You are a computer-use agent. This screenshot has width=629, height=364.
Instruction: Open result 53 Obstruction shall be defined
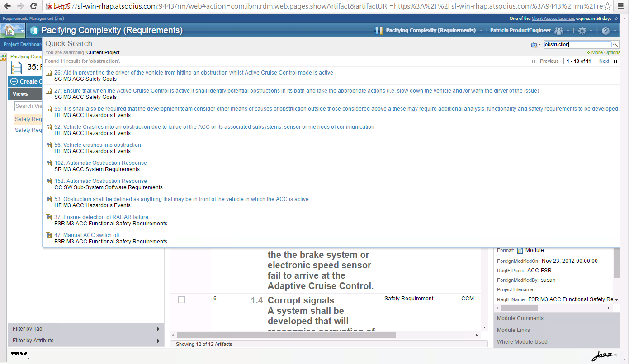[181, 199]
